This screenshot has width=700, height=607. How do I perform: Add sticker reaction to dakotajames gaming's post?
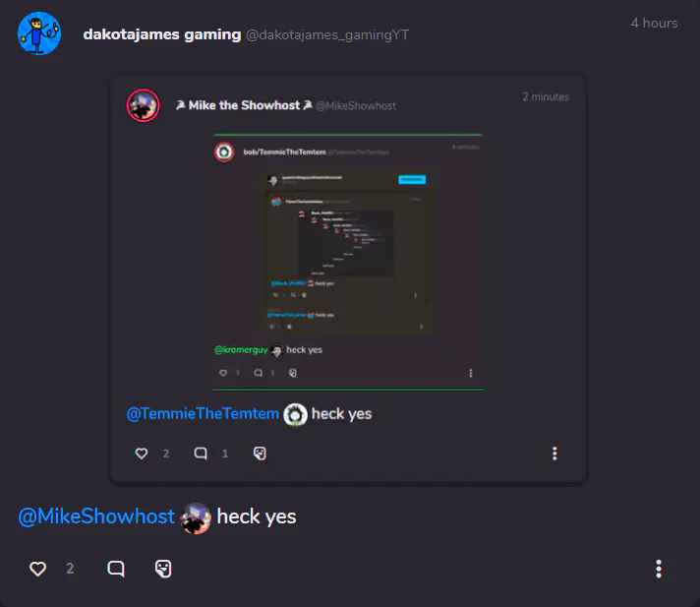pyautogui.click(x=163, y=569)
